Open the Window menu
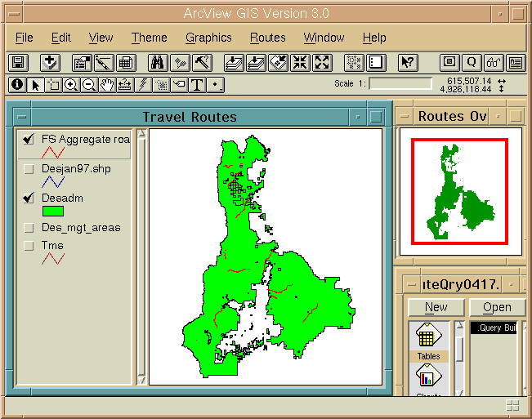 324,38
